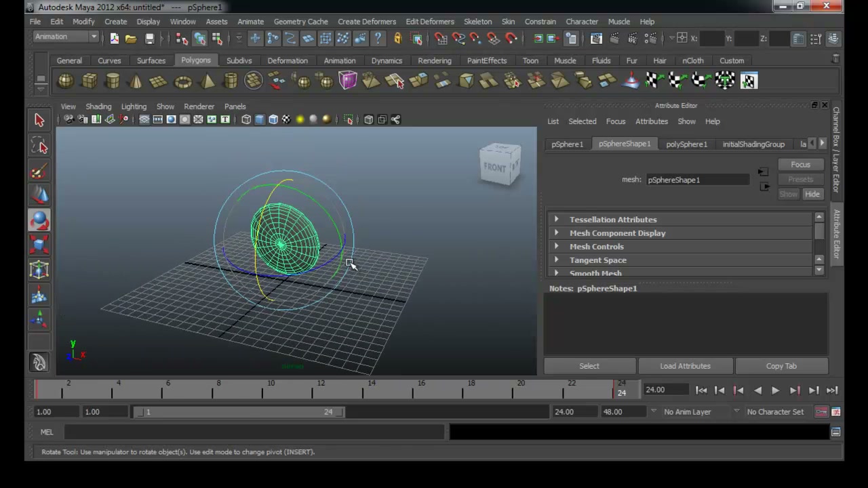Screen dimensions: 868x488
Task: Select the polySphere1 attribute tab
Action: pos(686,144)
